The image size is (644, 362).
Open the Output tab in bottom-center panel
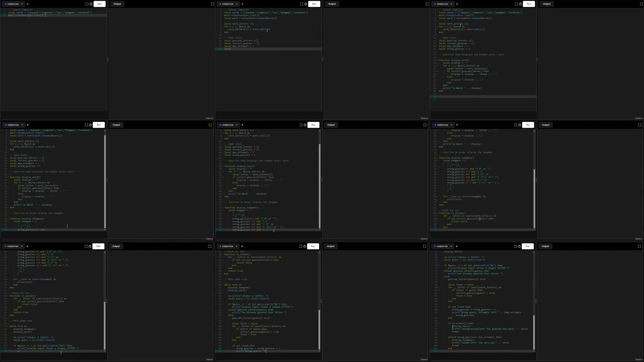point(330,246)
